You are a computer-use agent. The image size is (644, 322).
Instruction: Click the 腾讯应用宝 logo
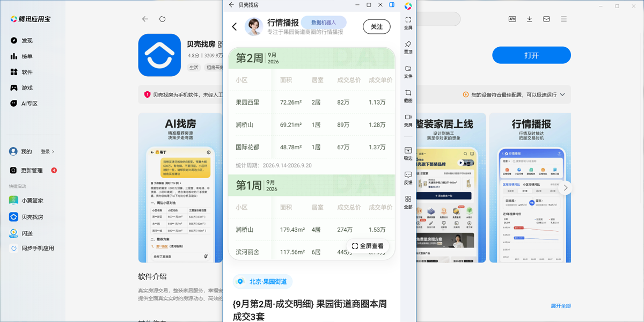tap(30, 19)
